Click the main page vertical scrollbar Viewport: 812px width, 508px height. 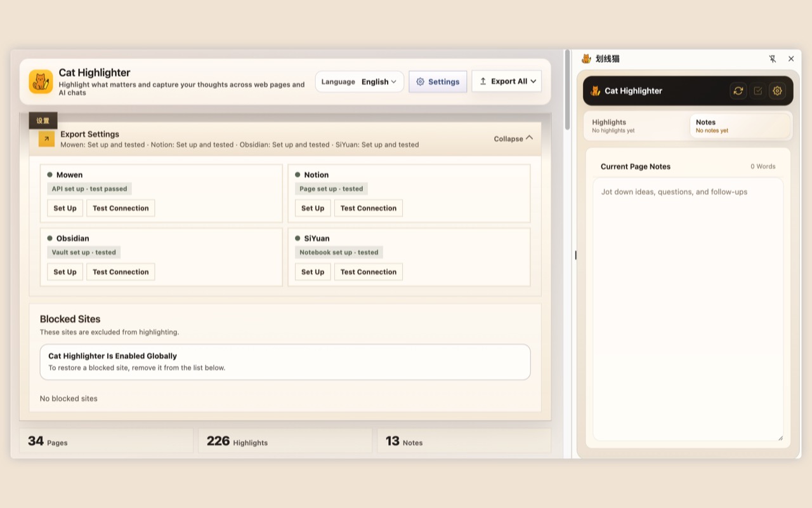(x=567, y=90)
